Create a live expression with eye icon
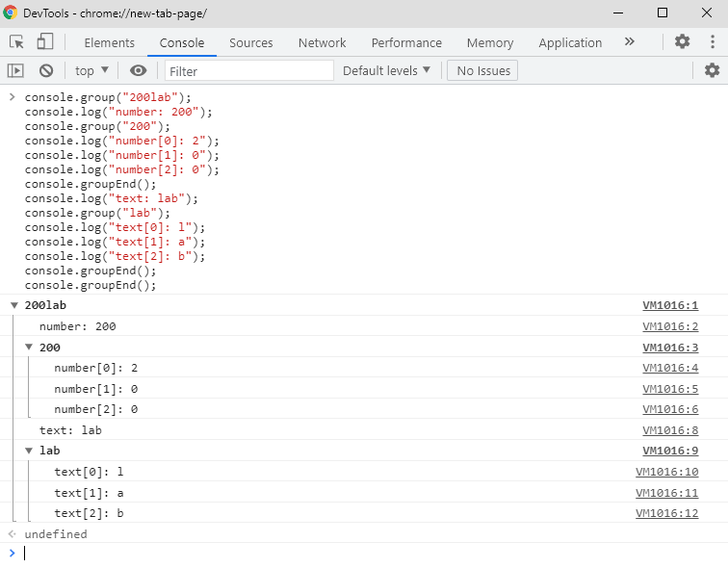Screen dimensions: 728x568 click(139, 70)
